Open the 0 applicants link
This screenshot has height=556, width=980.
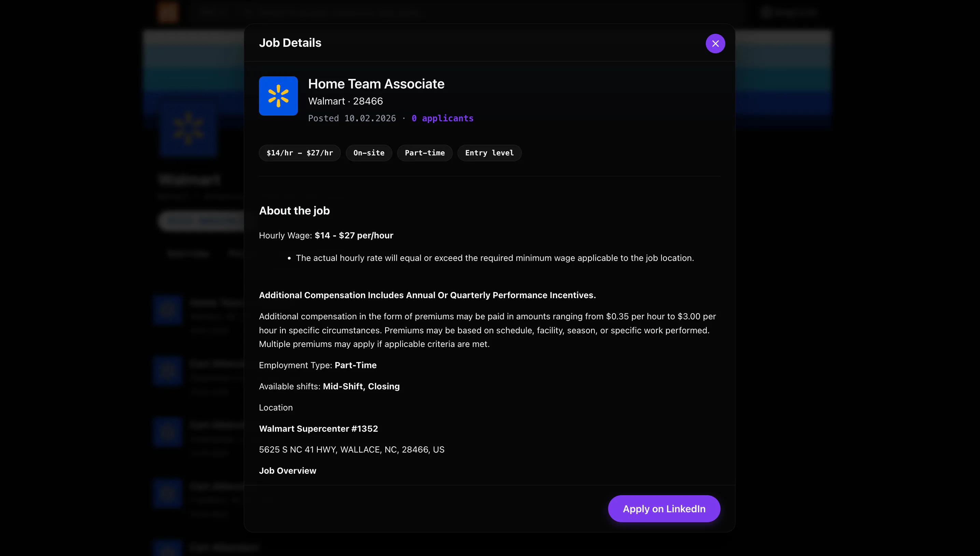pyautogui.click(x=443, y=119)
